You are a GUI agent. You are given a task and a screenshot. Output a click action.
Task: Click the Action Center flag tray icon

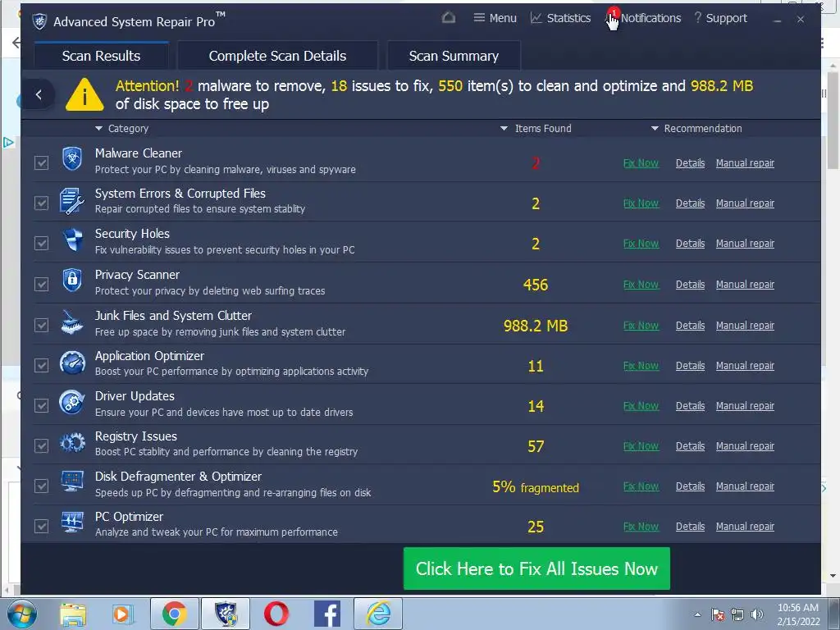(x=718, y=614)
